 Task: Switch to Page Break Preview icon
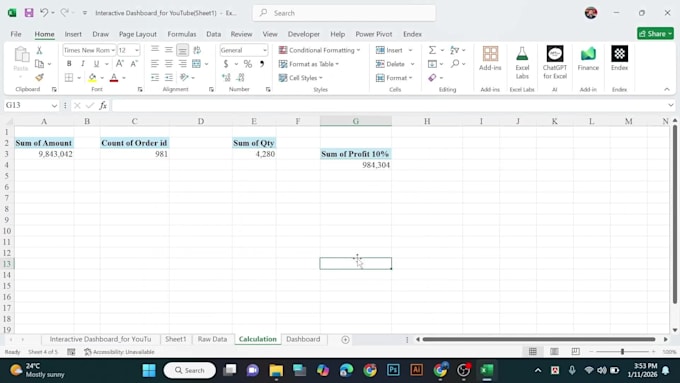(575, 352)
